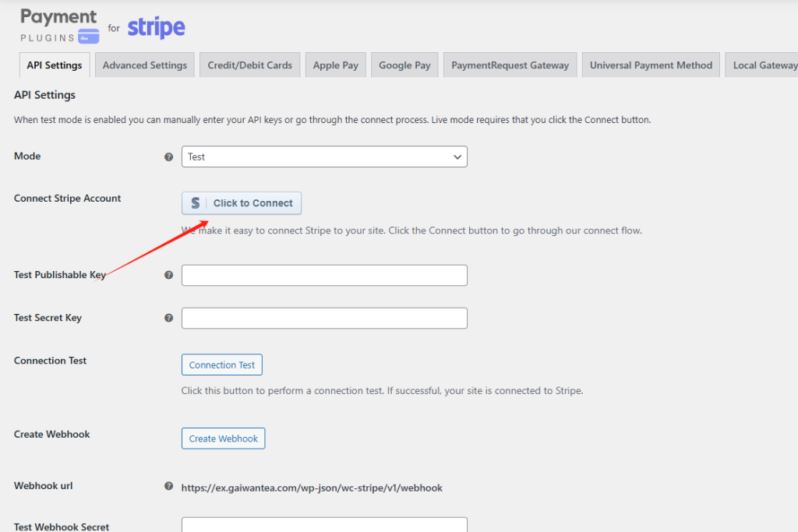Go to the Google Pay tab

pyautogui.click(x=404, y=65)
